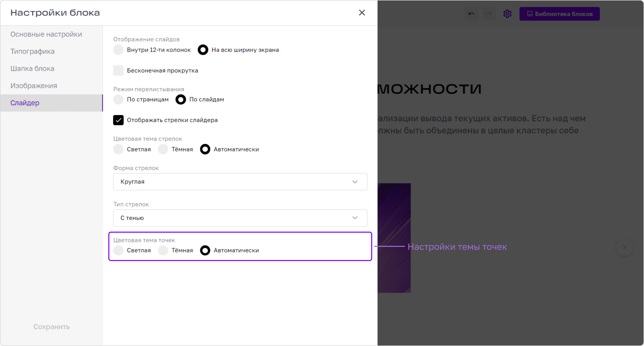
Task: Uncheck Отображать стрелки слайдера
Action: (x=118, y=120)
